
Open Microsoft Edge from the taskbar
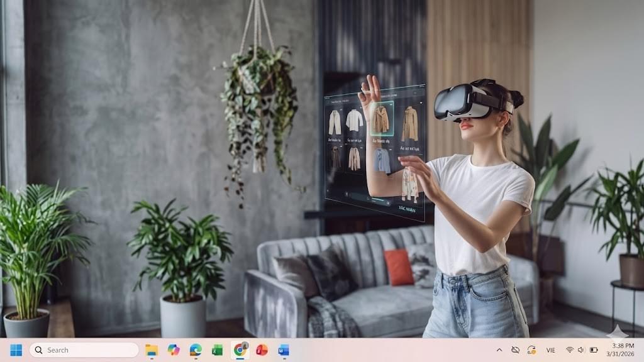point(196,350)
